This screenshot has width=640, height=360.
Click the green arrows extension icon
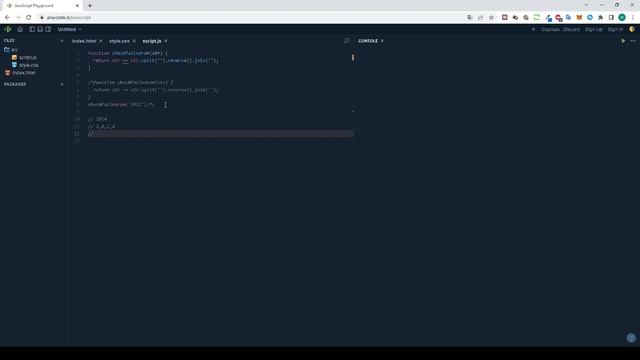click(537, 18)
